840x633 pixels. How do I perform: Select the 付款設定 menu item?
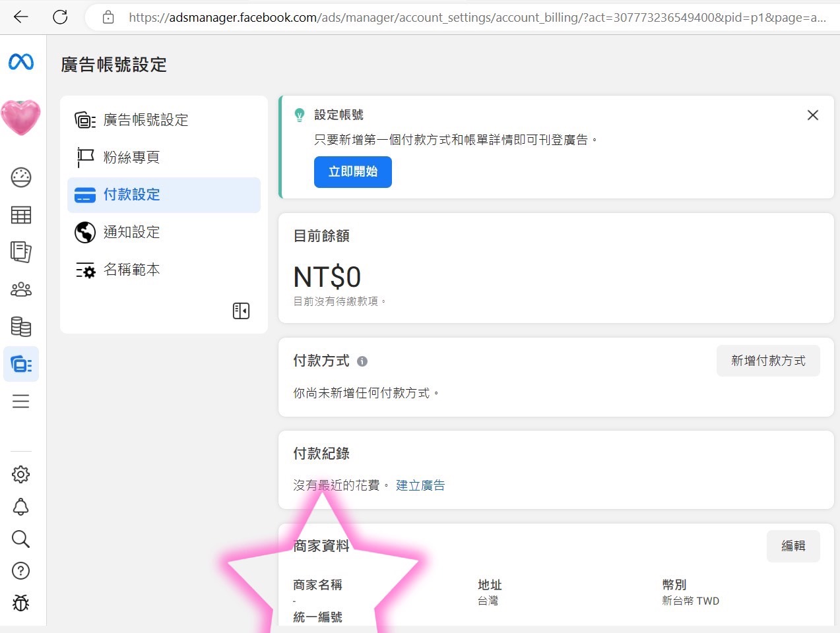164,195
